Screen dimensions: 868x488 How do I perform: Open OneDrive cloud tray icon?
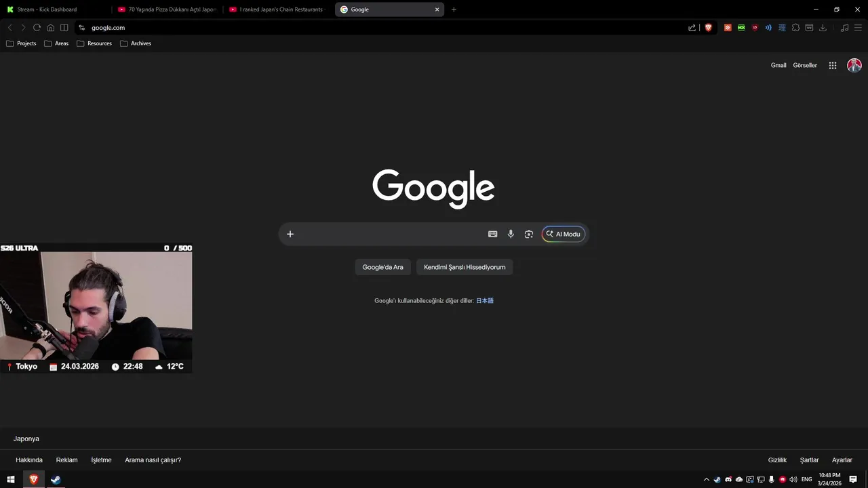click(x=739, y=480)
